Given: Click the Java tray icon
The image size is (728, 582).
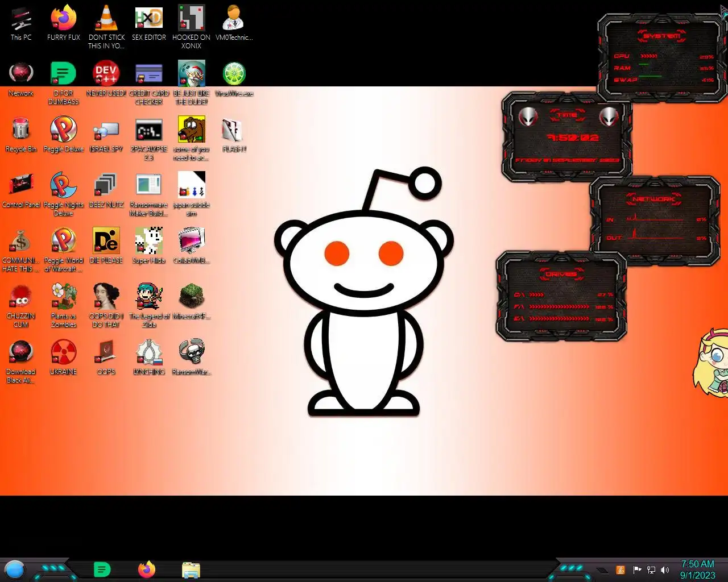Looking at the screenshot, I should (x=621, y=570).
